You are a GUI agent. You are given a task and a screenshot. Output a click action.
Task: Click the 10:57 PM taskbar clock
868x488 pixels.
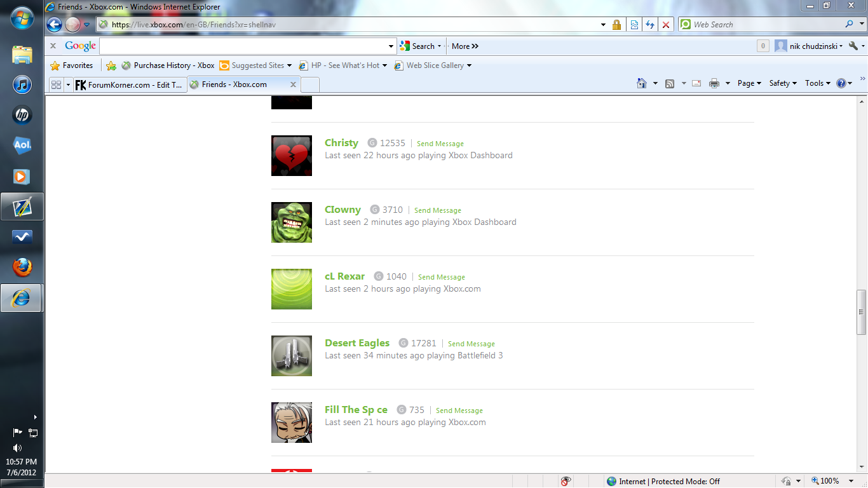(x=22, y=462)
